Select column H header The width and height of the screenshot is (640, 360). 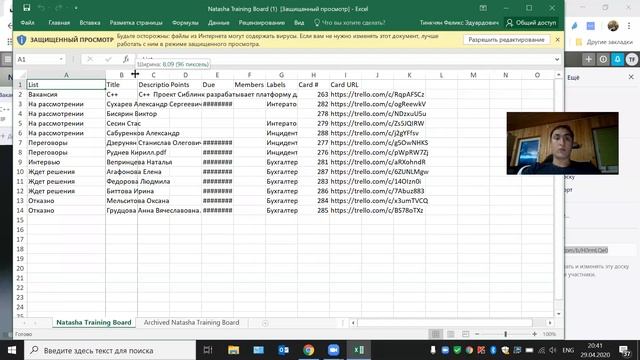313,75
